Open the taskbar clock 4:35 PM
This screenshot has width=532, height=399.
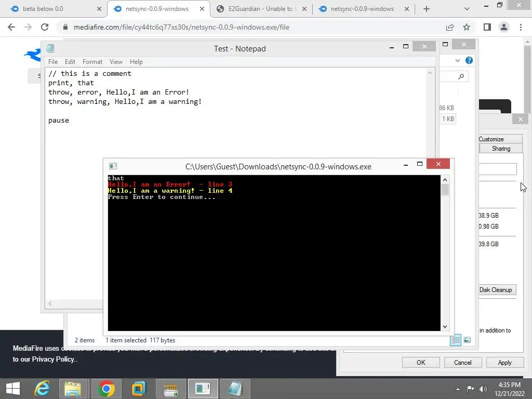click(x=510, y=389)
